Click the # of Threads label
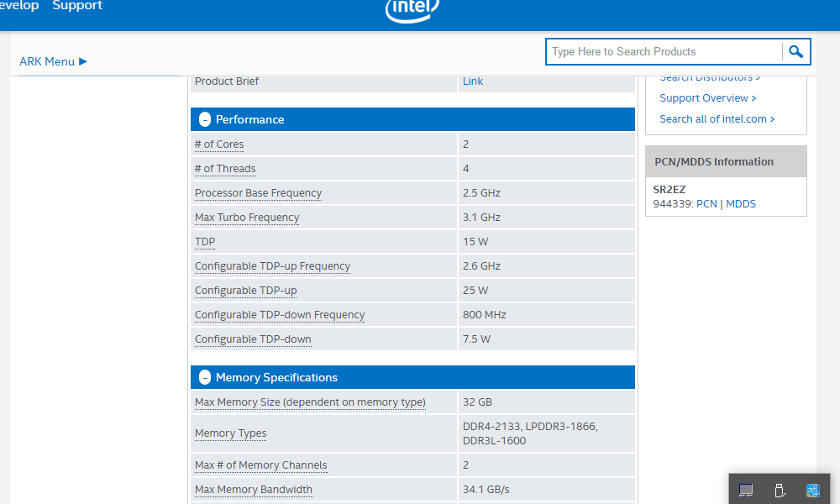 tap(225, 169)
